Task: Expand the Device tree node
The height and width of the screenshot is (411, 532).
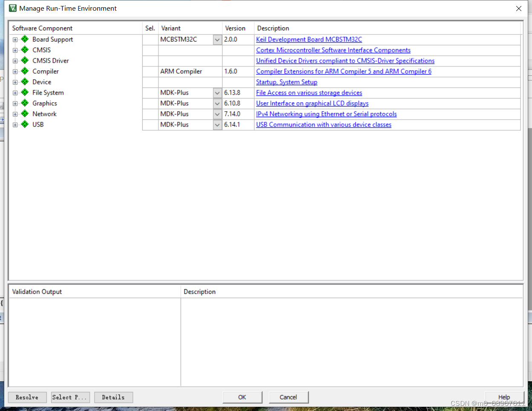Action: tap(15, 82)
